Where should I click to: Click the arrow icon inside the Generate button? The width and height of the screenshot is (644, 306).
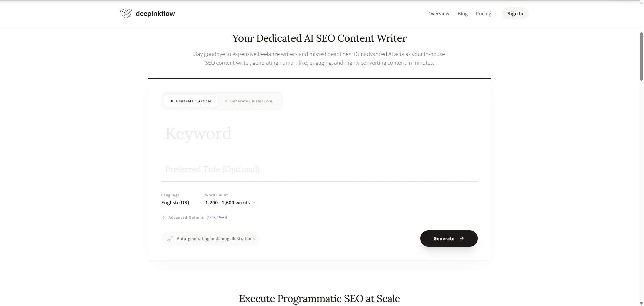[462, 238]
